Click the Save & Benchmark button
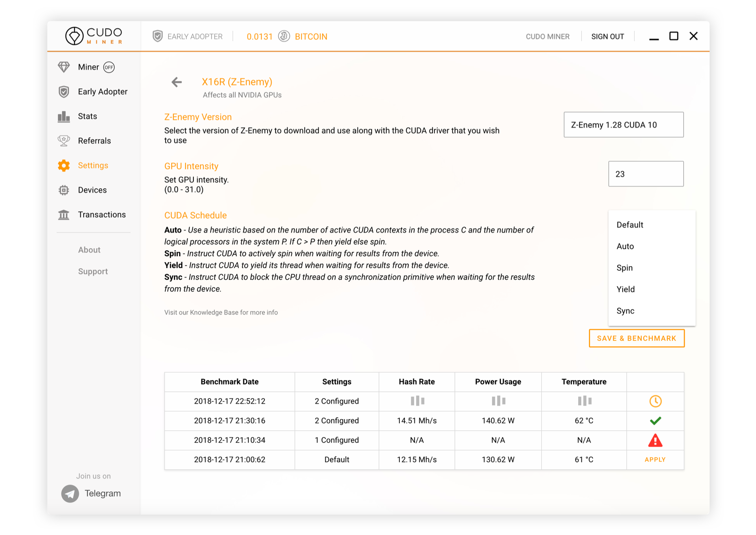 [636, 338]
